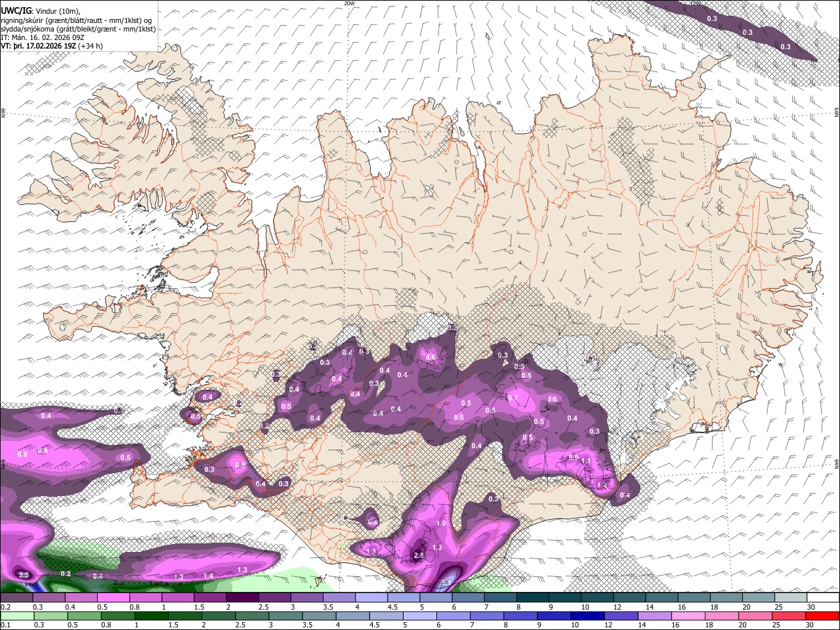
Task: Click the dark green swatch between 1 and 1.5 on the rain scale
Action: click(x=150, y=616)
